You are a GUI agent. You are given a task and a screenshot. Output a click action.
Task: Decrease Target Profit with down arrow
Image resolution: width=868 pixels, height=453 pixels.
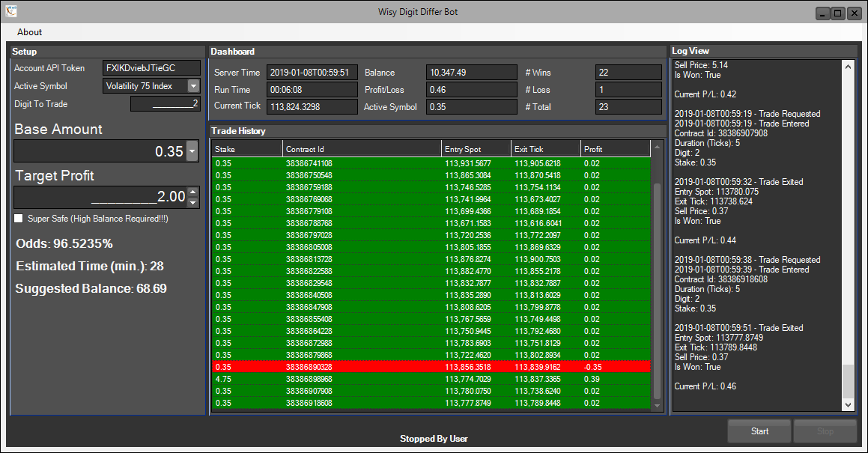click(x=192, y=202)
